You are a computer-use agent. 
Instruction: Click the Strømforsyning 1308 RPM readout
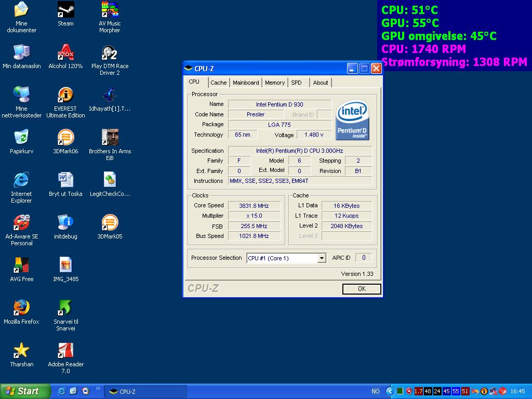click(454, 62)
